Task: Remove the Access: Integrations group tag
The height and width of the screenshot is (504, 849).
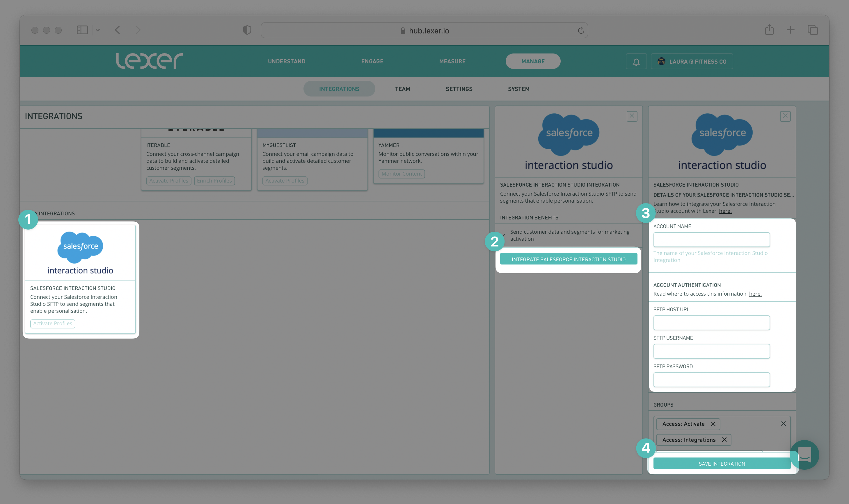Action: 724,440
